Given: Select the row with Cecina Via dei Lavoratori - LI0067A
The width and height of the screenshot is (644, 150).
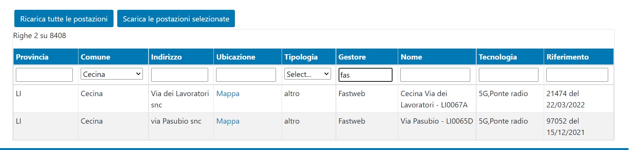Looking at the screenshot, I should coord(313,99).
